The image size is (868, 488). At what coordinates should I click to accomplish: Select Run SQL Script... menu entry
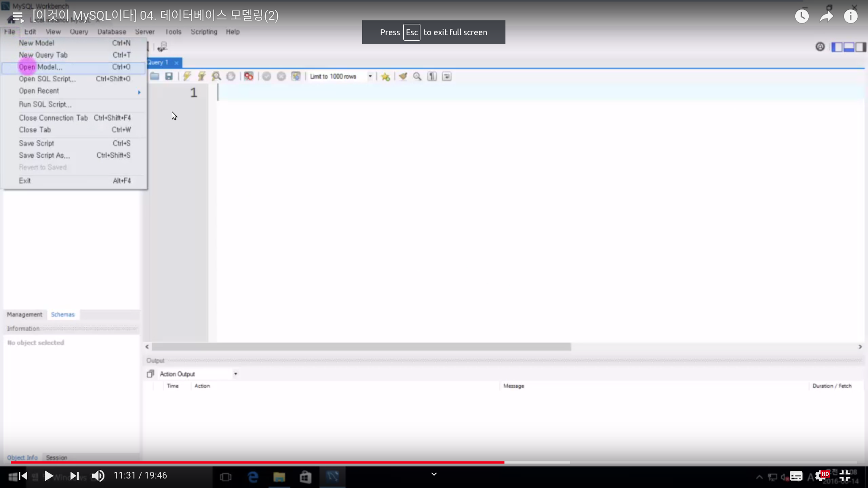click(x=74, y=104)
